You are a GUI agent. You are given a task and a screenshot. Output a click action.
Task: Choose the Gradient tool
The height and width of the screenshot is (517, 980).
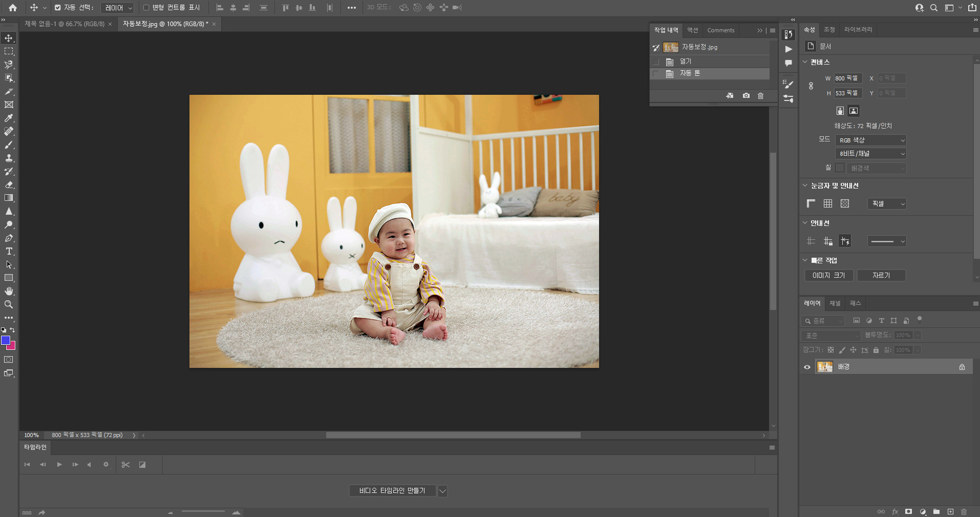9,198
